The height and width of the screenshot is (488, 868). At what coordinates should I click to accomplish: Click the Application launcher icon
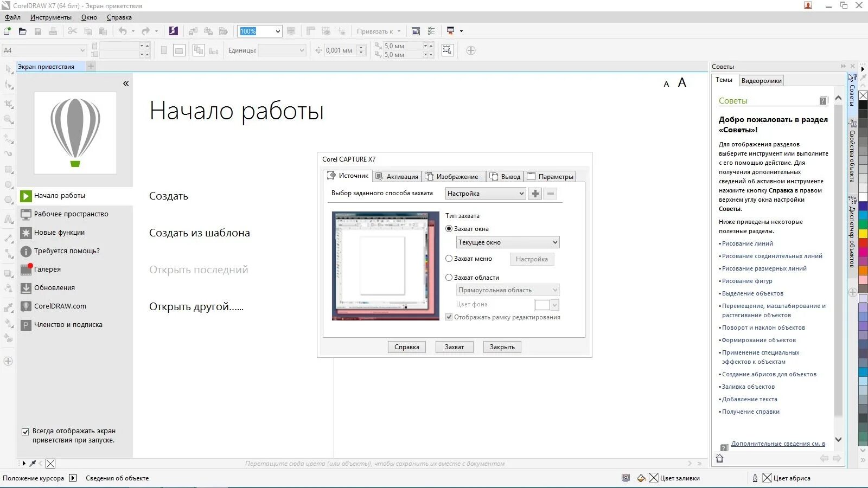click(450, 31)
